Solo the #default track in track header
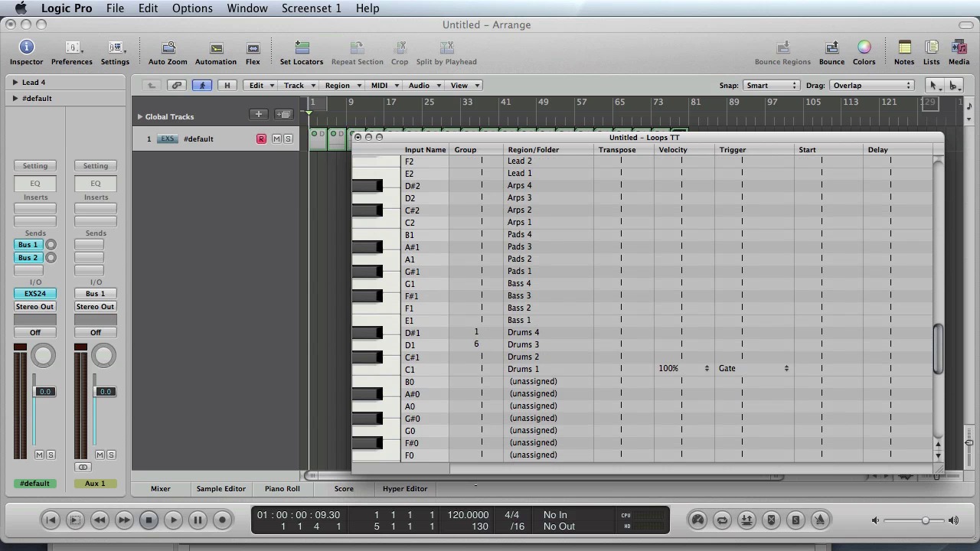 [x=288, y=139]
